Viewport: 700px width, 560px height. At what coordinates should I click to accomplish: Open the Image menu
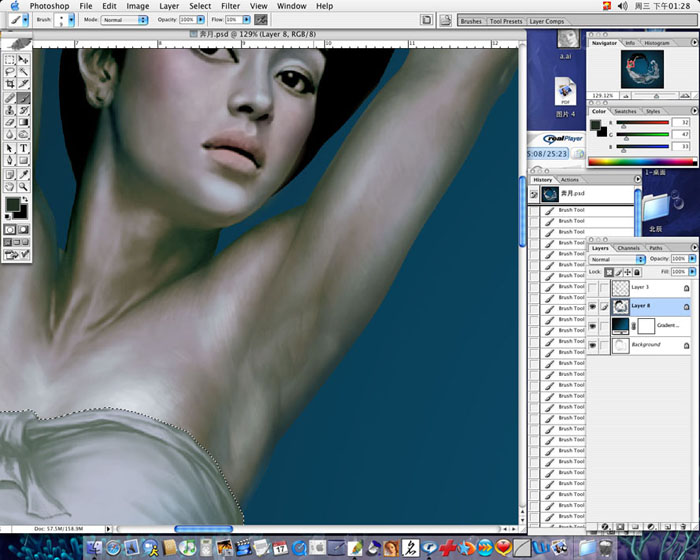(138, 6)
